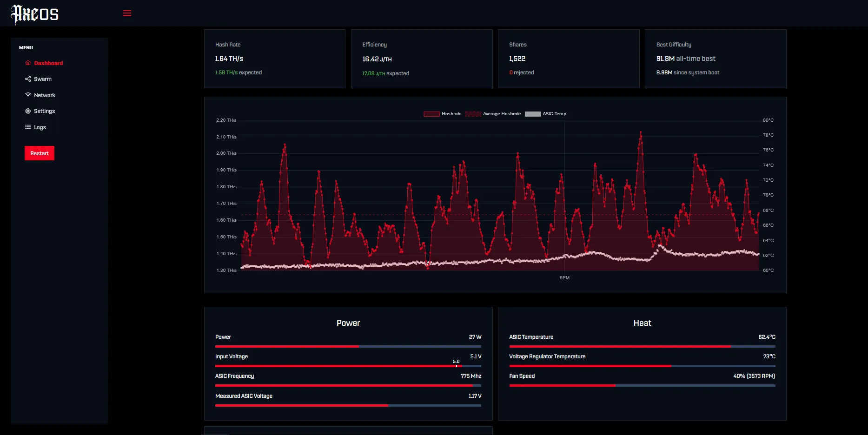Viewport: 868px width, 435px height.
Task: Click the red Hashrate legend swatch
Action: pyautogui.click(x=431, y=114)
